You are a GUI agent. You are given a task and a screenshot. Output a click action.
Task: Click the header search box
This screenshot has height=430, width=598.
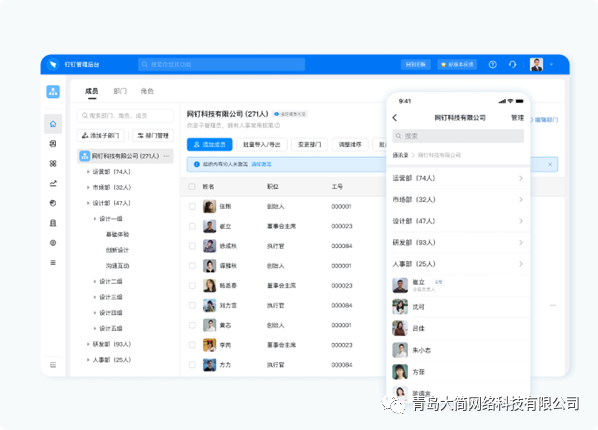click(222, 64)
